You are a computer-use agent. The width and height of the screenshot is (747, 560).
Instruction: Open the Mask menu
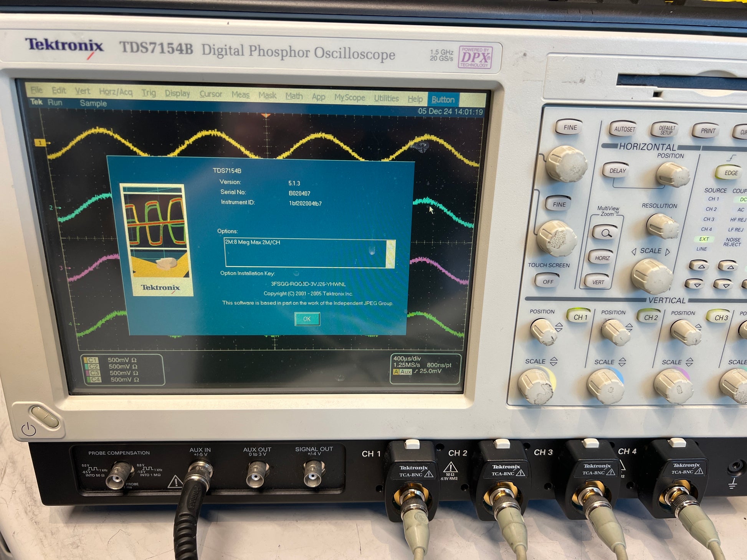[x=268, y=96]
